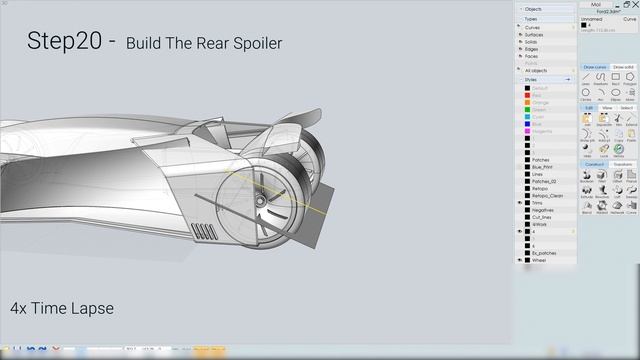Click the Join edit tool
This screenshot has width=640, height=360.
pyautogui.click(x=587, y=120)
